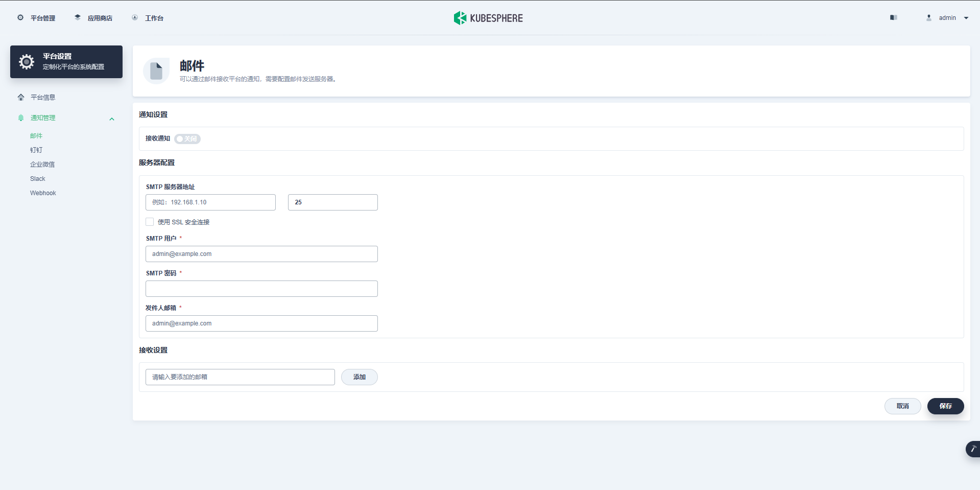This screenshot has height=490, width=980.
Task: Open 应用商店 in the top navigation
Action: point(100,18)
